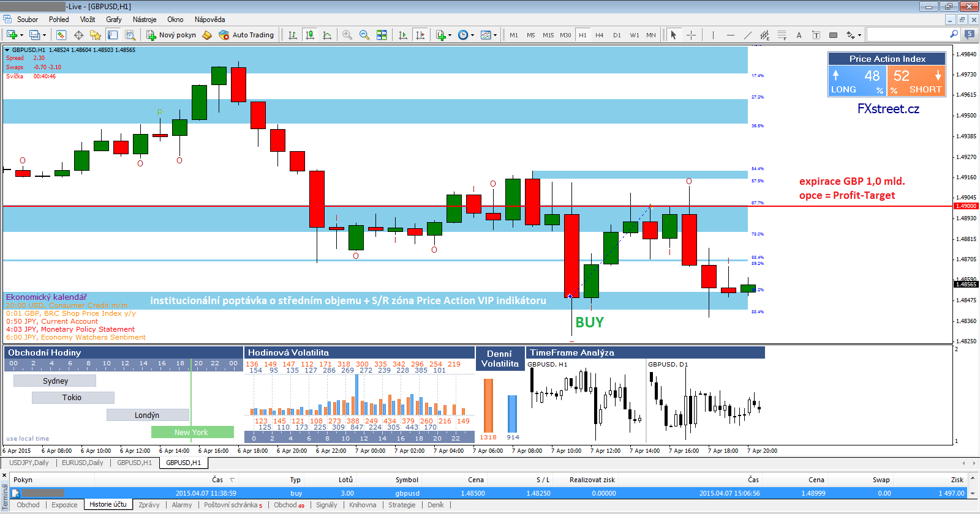Switch chart to candlestick mode

pyautogui.click(x=310, y=35)
